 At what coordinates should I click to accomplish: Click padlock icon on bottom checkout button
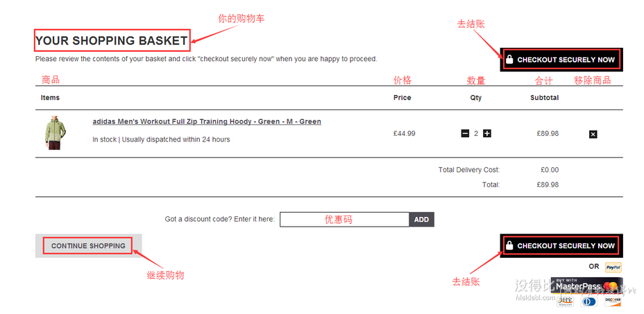coord(509,245)
